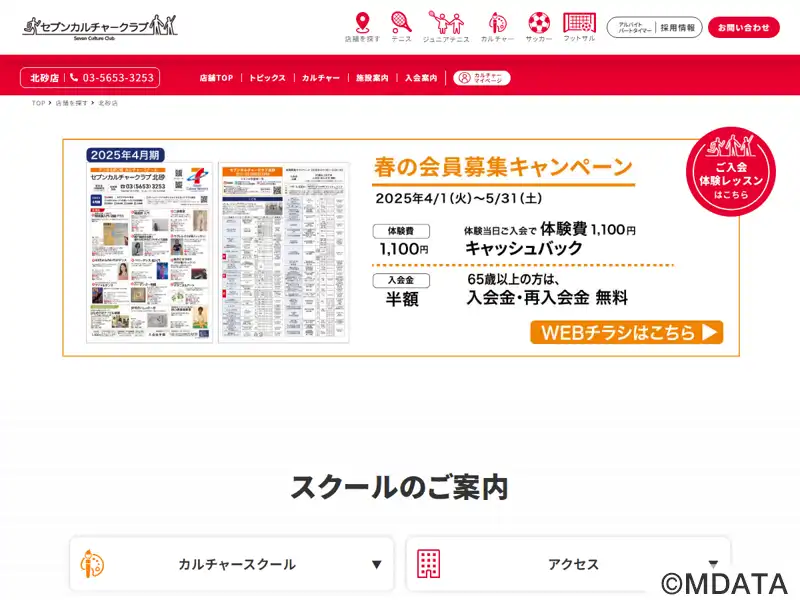Open the store finder pin icon
Image resolution: width=800 pixels, height=600 pixels.
point(362,23)
